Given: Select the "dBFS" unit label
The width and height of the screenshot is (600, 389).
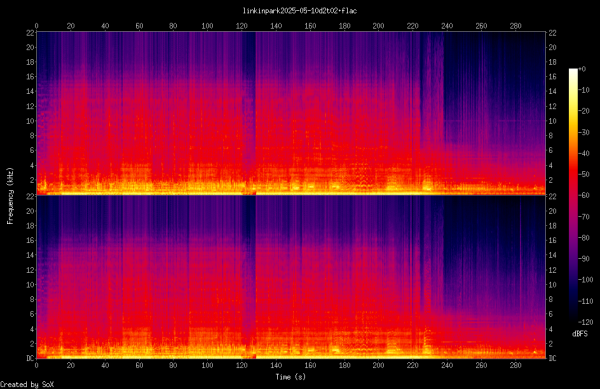Looking at the screenshot, I should click(580, 334).
